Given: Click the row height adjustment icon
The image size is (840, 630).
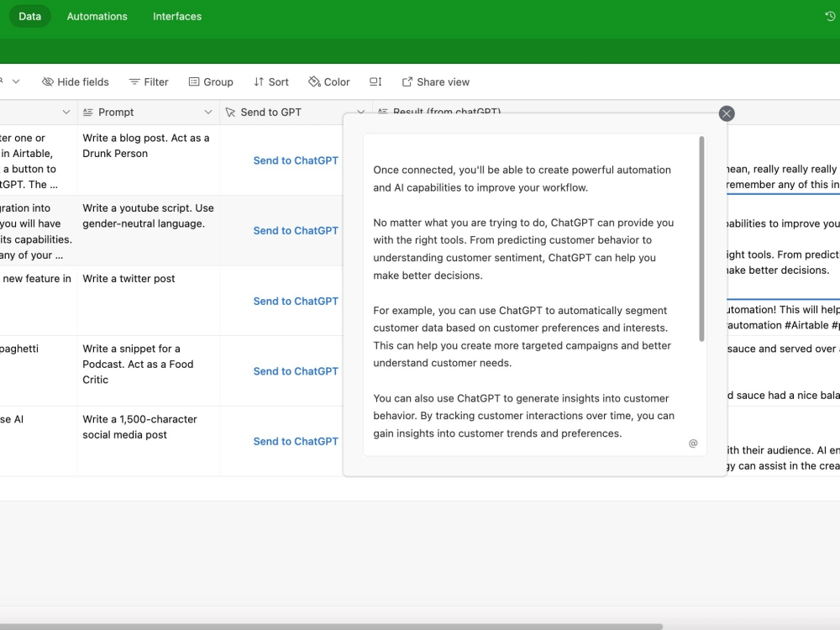Looking at the screenshot, I should [x=375, y=81].
